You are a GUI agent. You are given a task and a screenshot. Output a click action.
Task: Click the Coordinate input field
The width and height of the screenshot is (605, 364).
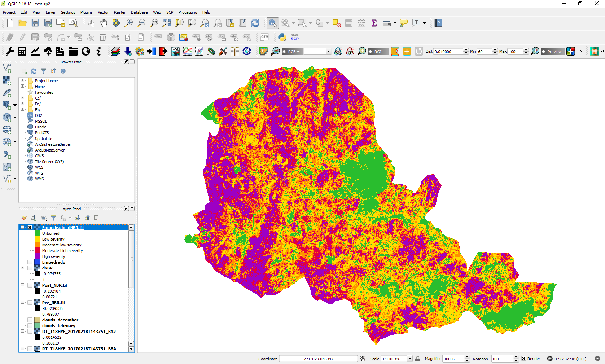(318, 359)
